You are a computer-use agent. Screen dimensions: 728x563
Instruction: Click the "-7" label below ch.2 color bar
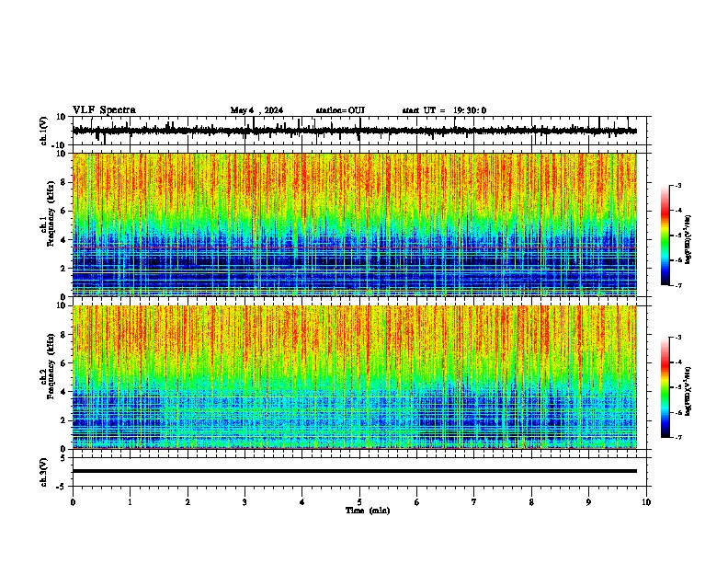click(677, 437)
